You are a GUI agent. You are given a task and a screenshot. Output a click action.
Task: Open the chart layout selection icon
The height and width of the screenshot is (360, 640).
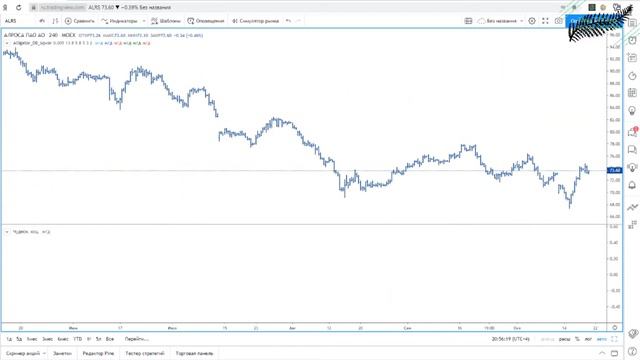[x=468, y=21]
